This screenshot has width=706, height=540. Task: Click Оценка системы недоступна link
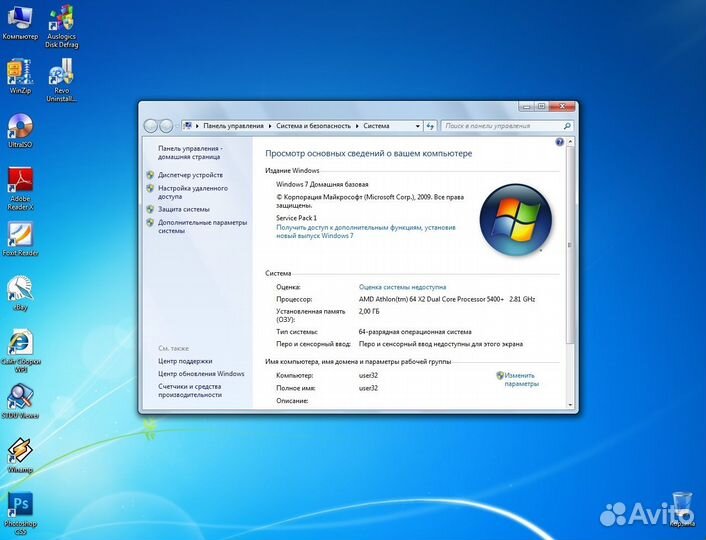coord(403,287)
